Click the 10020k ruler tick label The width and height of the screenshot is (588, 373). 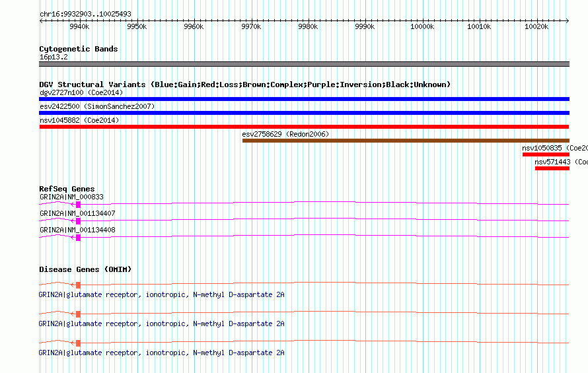coord(536,26)
